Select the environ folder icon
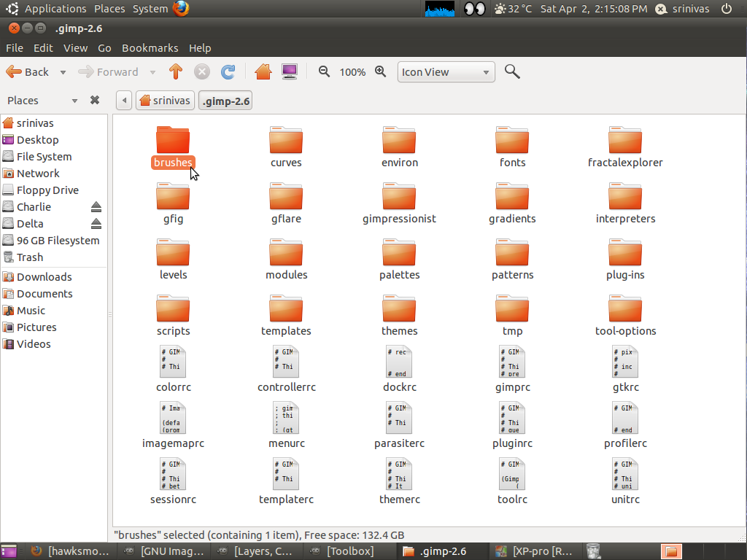Screen dimensions: 747x560 click(399, 140)
